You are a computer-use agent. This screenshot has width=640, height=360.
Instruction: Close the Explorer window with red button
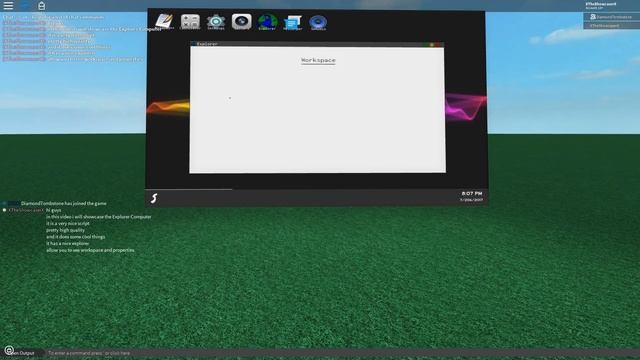(438, 44)
